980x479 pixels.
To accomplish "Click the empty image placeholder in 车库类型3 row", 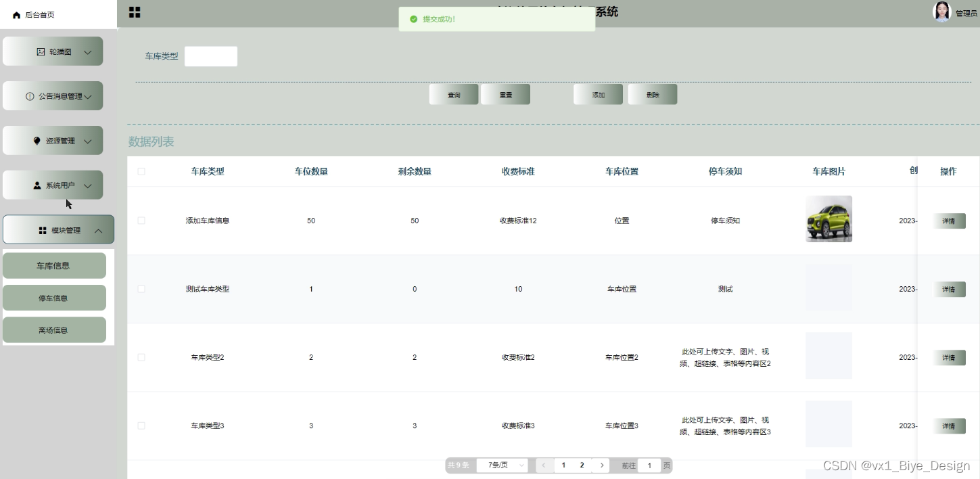I will tap(829, 424).
